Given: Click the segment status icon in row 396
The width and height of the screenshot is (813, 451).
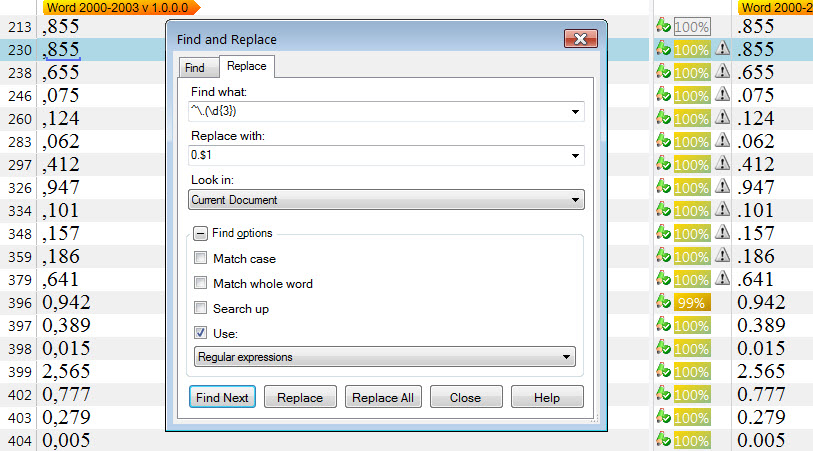Looking at the screenshot, I should [x=662, y=302].
